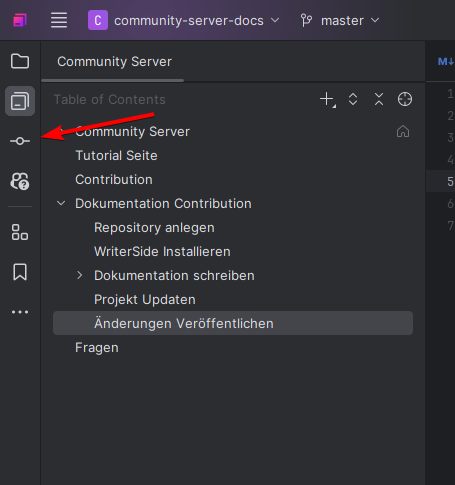The image size is (455, 485).
Task: Open the Bookmarks tool window
Action: [20, 272]
